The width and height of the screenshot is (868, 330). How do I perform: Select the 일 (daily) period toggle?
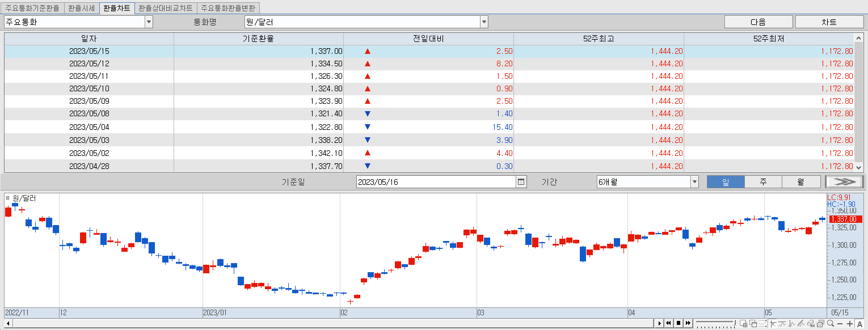725,182
